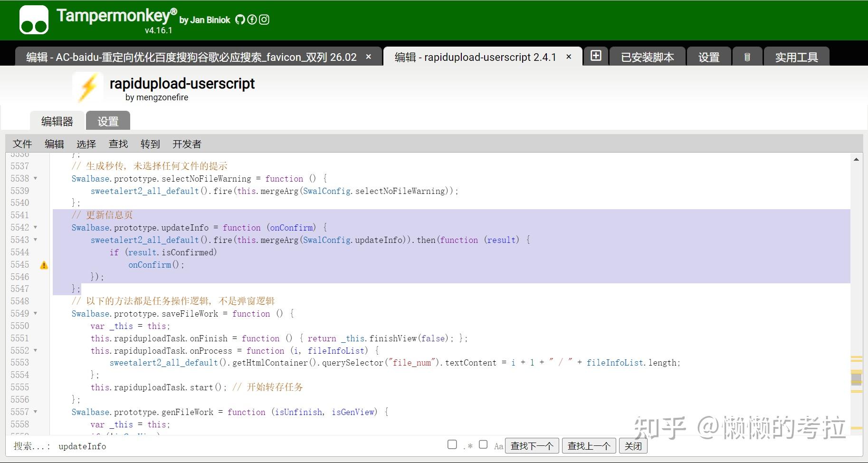Viewport: 868px width, 463px height.
Task: Click the 查找上一个 button
Action: [x=589, y=446]
